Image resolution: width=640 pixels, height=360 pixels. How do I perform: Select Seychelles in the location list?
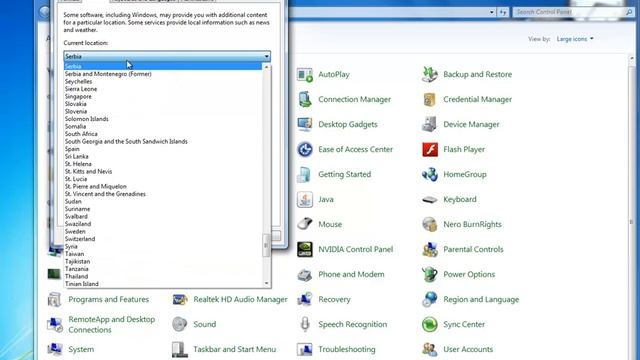(163, 82)
